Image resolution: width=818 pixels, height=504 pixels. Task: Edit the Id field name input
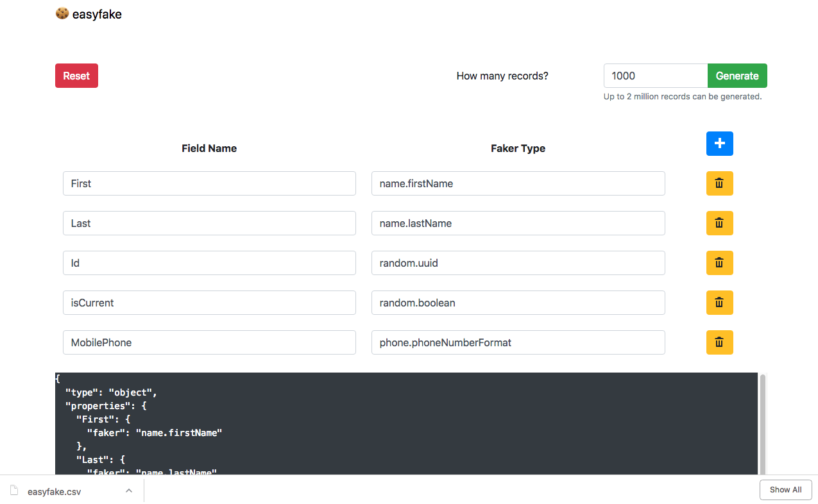209,263
